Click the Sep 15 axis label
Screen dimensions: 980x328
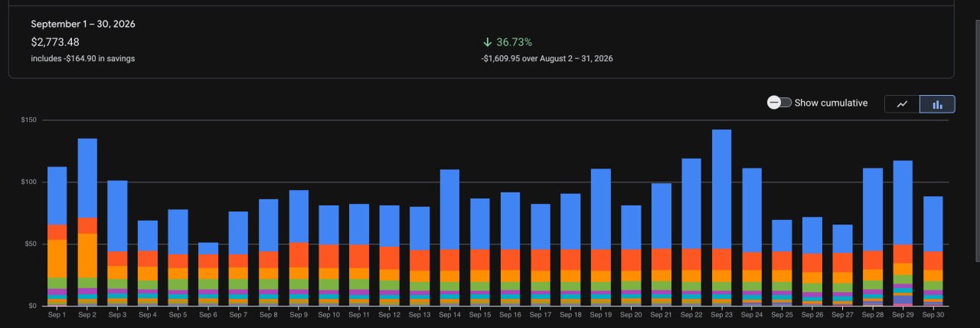(480, 315)
